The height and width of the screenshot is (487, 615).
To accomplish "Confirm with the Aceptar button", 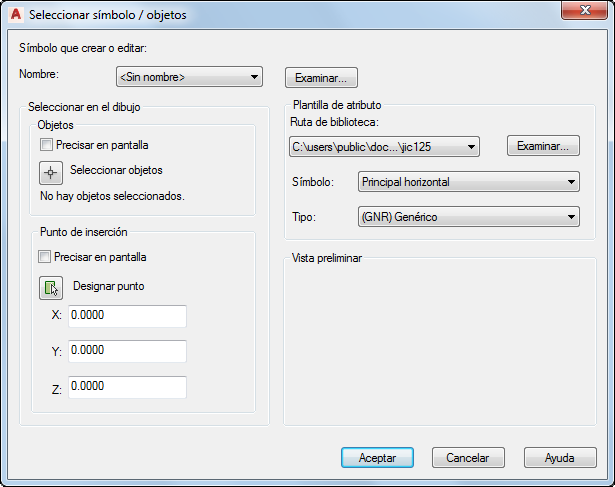I will (377, 458).
